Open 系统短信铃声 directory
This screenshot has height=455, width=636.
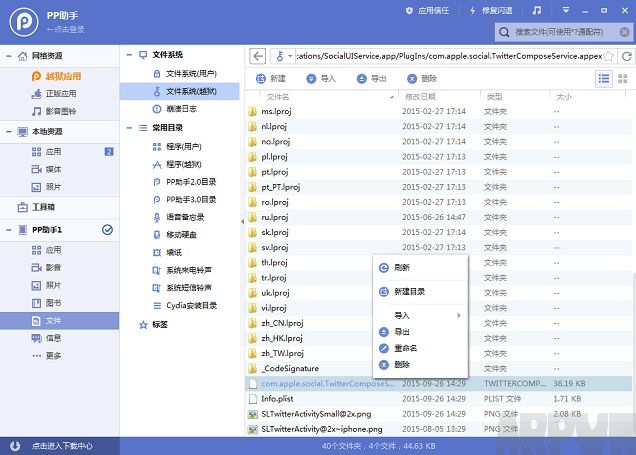(182, 288)
